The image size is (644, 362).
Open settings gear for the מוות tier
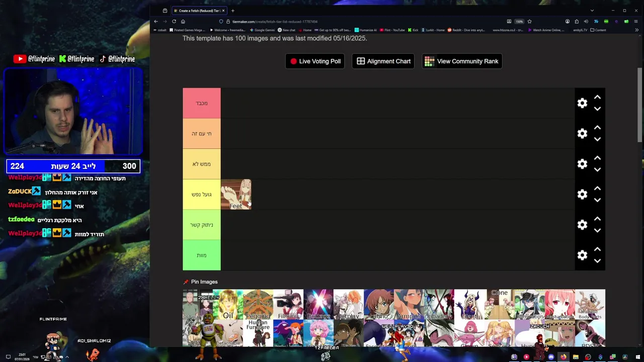tap(582, 255)
